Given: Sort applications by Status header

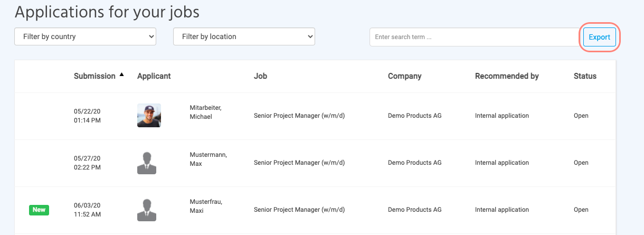Looking at the screenshot, I should [585, 76].
